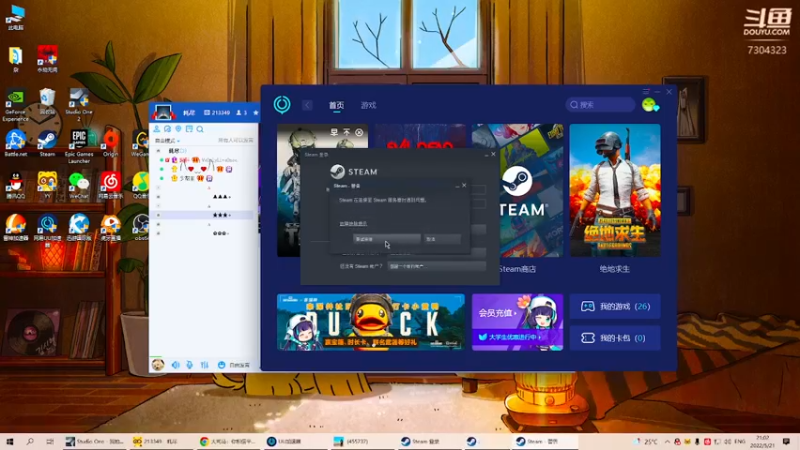Click the underlined help link in Steam dialog

point(353,223)
